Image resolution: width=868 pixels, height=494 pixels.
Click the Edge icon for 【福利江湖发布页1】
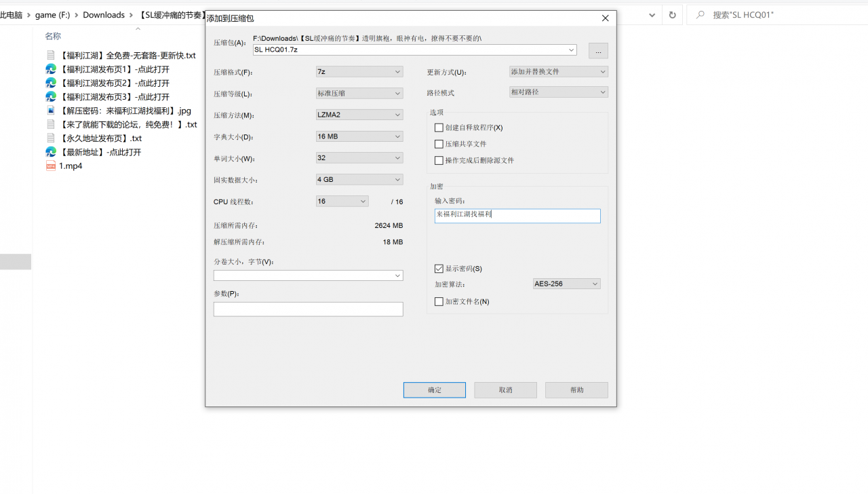(51, 69)
